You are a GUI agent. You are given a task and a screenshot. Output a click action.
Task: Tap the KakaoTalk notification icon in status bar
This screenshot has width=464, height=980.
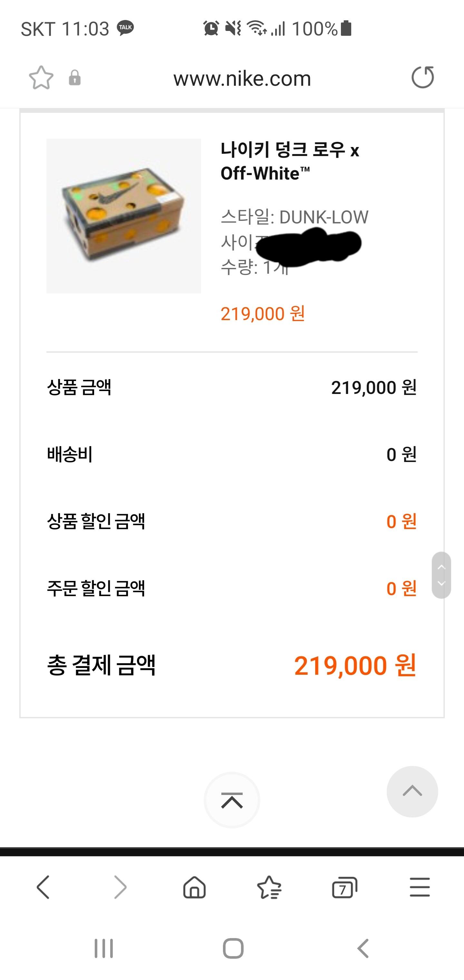click(125, 28)
